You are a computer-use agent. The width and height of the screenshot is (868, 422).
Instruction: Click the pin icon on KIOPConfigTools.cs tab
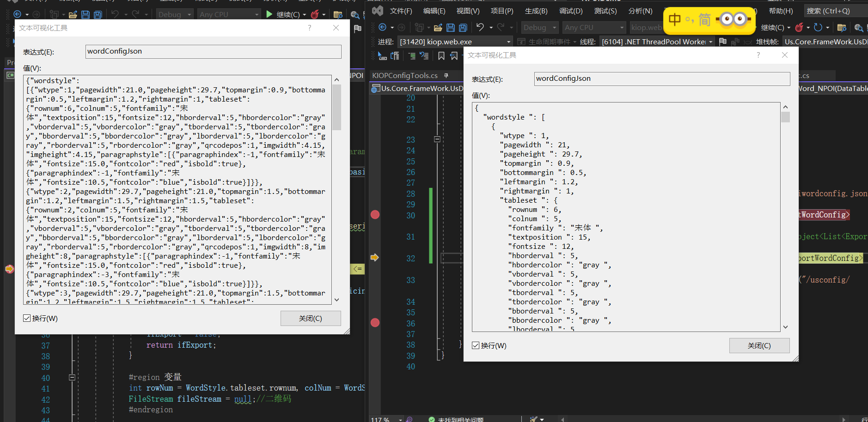click(x=446, y=75)
